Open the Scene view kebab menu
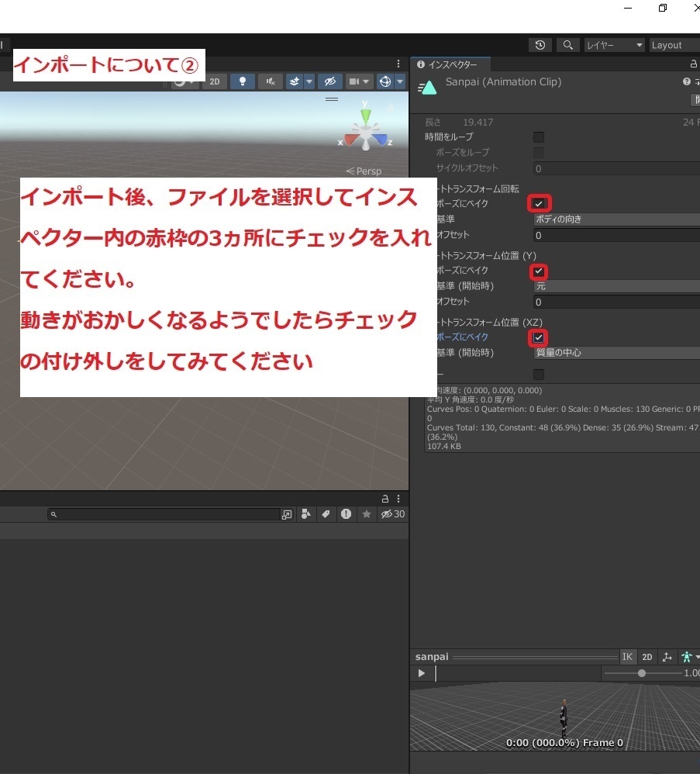 pyautogui.click(x=398, y=64)
